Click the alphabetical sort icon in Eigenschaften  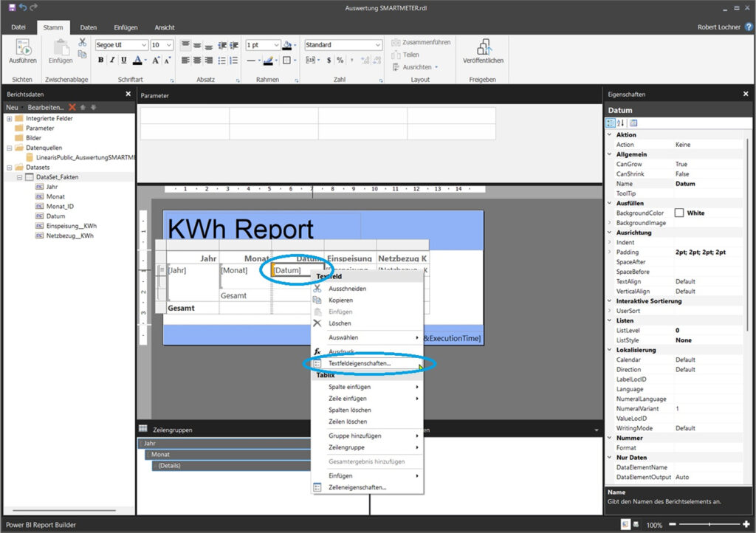click(x=621, y=123)
